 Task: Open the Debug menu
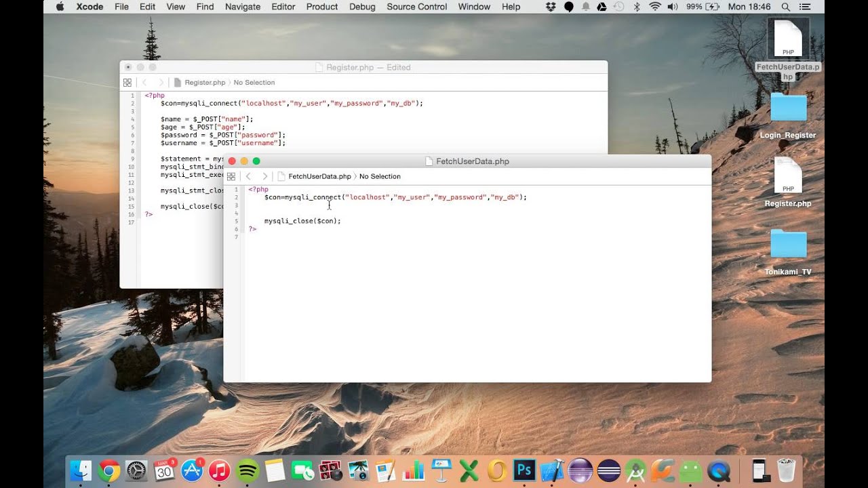tap(362, 7)
